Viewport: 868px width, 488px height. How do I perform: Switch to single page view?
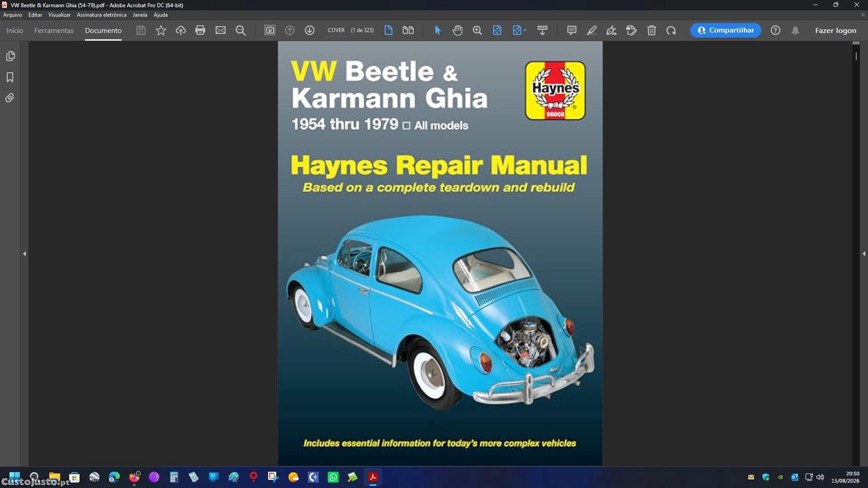pyautogui.click(x=388, y=30)
